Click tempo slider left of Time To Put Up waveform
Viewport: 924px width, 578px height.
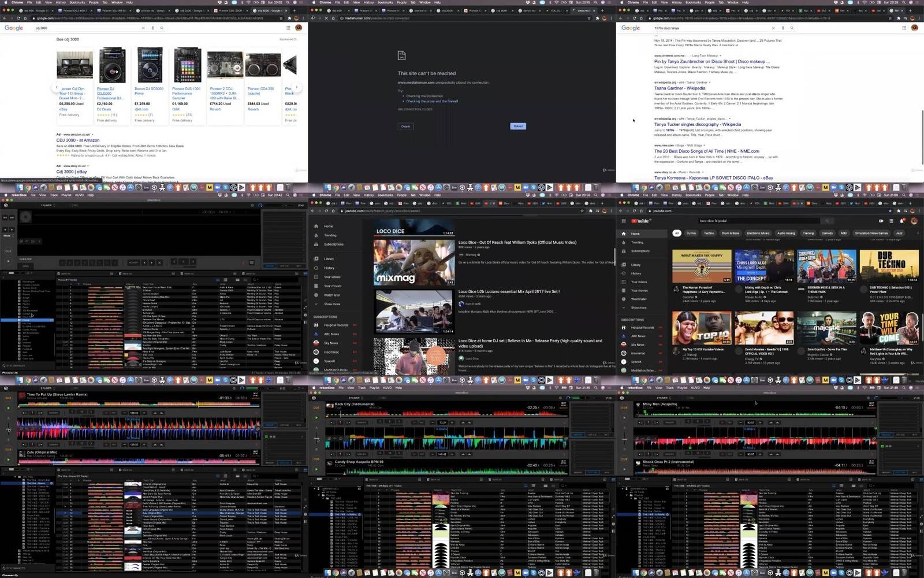click(8, 431)
